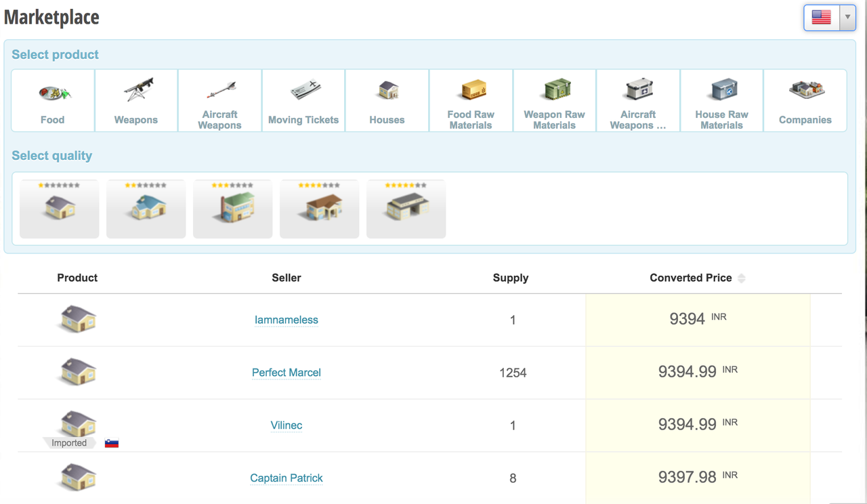Click the Select quality heading
Viewport: 867px width, 504px height.
point(52,156)
